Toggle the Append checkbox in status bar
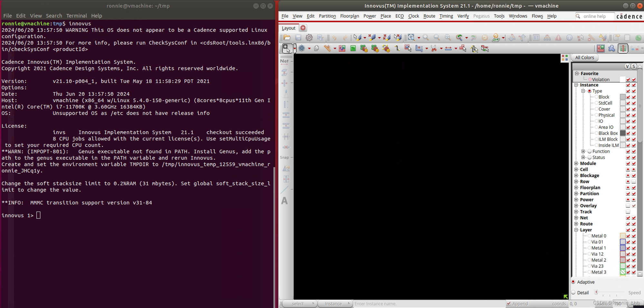 point(508,303)
